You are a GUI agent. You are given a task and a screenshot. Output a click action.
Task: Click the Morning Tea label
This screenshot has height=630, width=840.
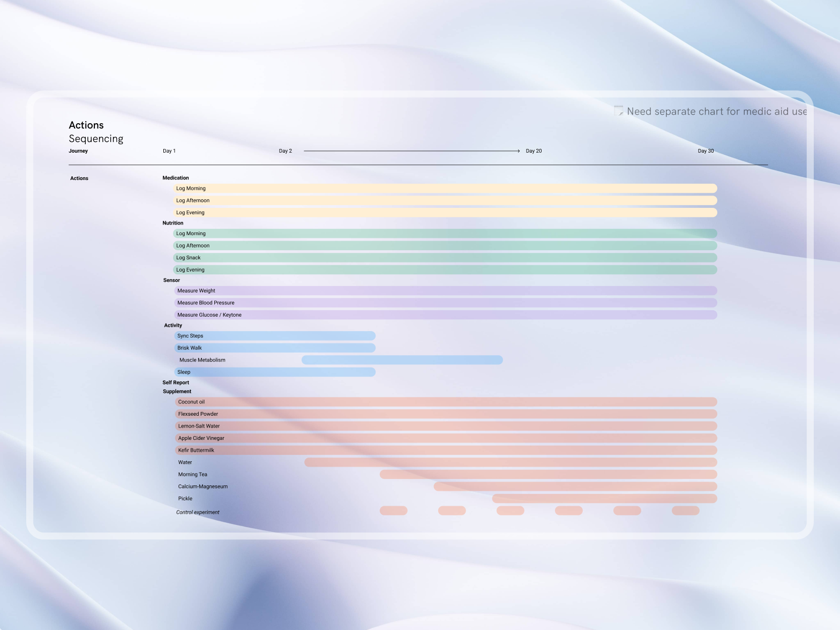193,475
